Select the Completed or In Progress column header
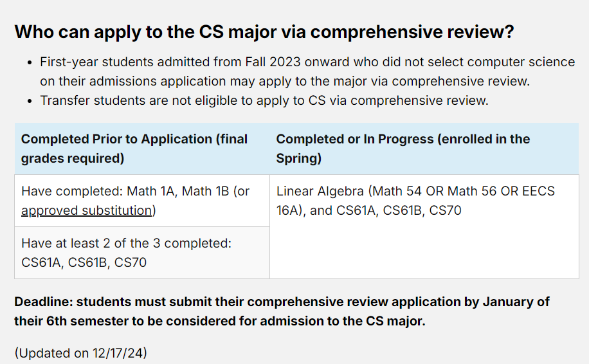This screenshot has height=364, width=589. click(x=424, y=149)
